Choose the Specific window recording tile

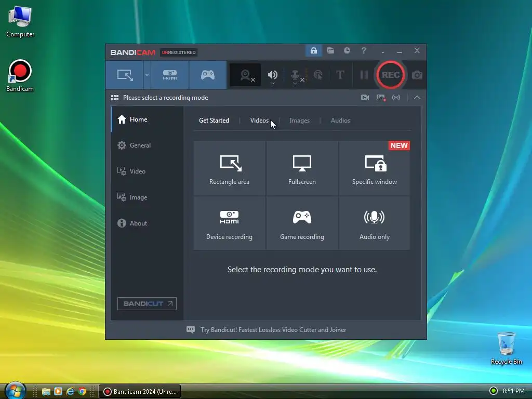point(374,168)
